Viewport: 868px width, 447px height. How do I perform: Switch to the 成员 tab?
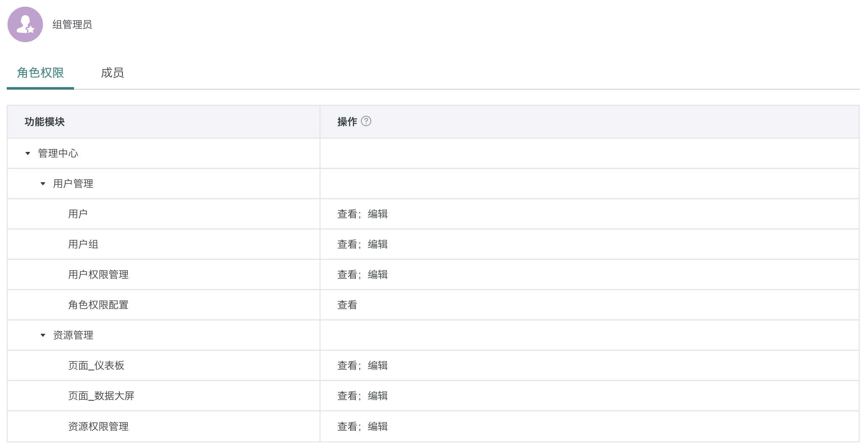112,73
